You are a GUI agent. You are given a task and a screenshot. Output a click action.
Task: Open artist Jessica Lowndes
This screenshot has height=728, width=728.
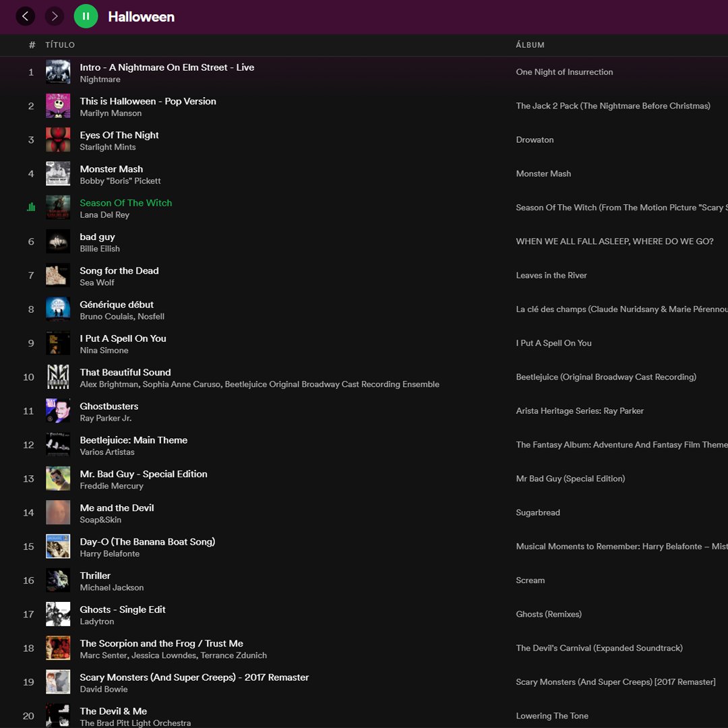pyautogui.click(x=164, y=656)
